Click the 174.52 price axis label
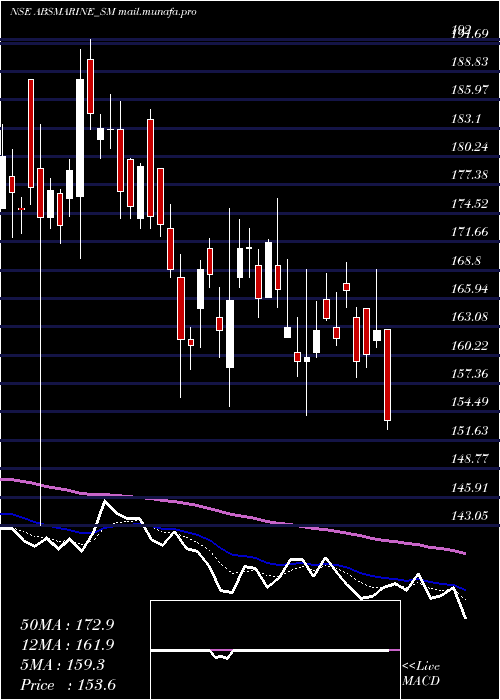500x700 pixels. tap(470, 204)
